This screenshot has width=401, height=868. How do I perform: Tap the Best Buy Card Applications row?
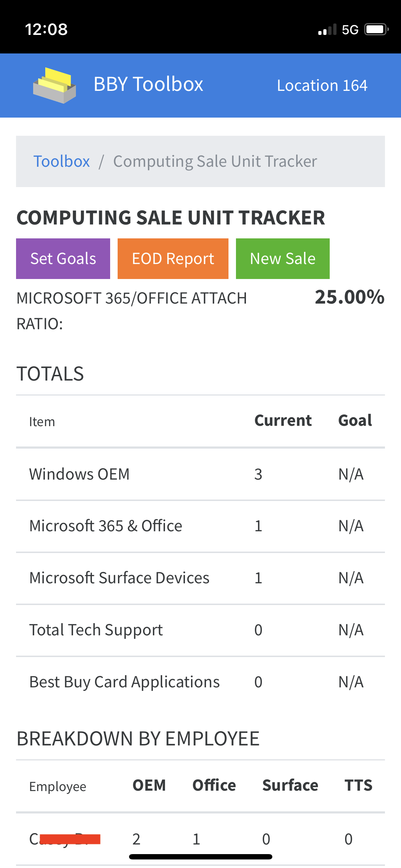pos(200,682)
